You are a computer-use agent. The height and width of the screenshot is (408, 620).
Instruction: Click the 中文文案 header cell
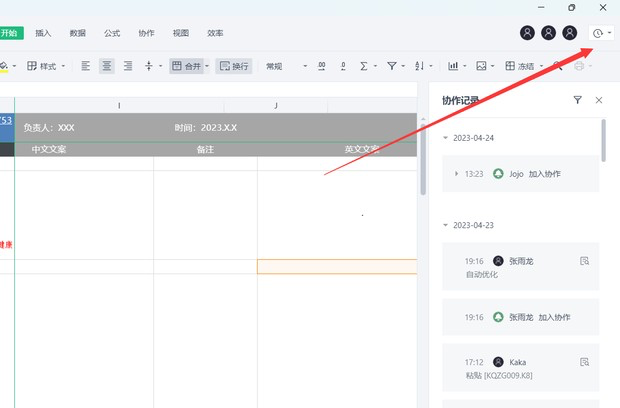[49, 149]
